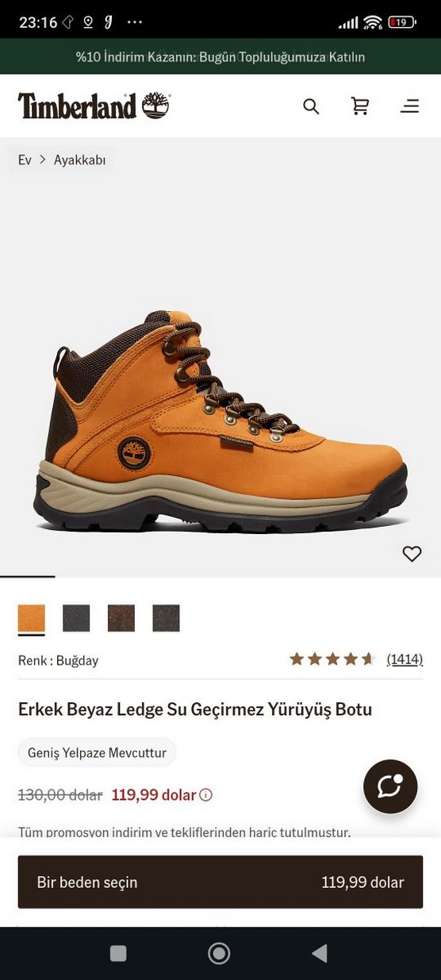Tap the Geniş Yelpaze Mevcuttur badge
Image resolution: width=441 pixels, height=980 pixels.
point(97,752)
